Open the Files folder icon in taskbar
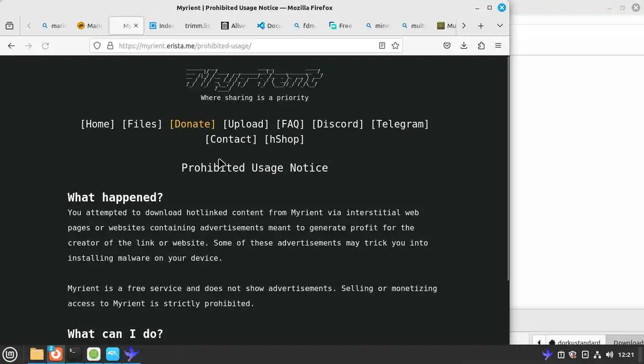The width and height of the screenshot is (644, 364). click(x=37, y=354)
